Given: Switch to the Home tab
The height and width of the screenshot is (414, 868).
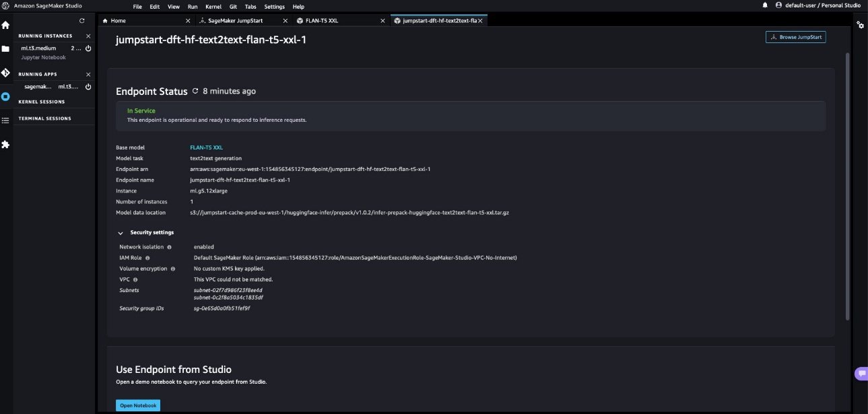Looking at the screenshot, I should 145,21.
